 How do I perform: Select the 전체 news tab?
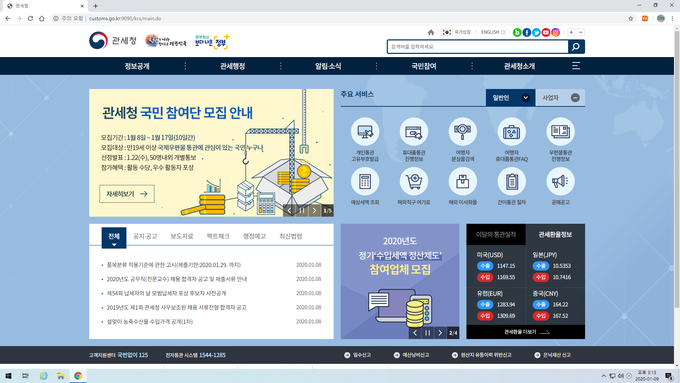[x=114, y=237]
